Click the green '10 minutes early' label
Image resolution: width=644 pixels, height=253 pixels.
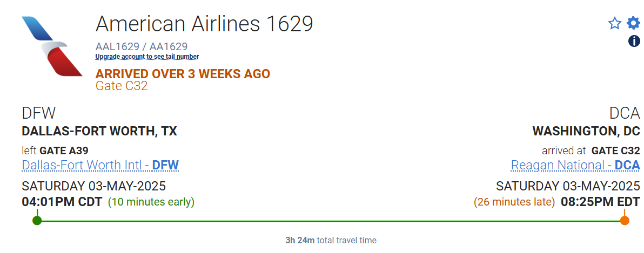coord(151,202)
